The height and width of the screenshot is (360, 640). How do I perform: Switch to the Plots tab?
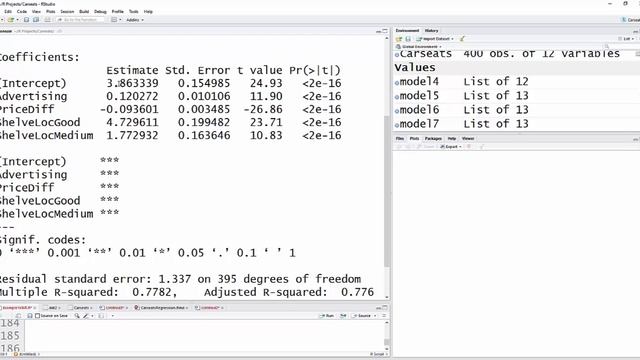coord(414,138)
